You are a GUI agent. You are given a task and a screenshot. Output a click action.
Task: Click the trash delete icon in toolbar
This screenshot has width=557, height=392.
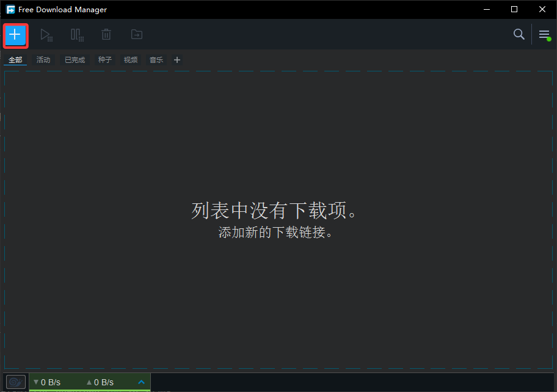pos(106,35)
